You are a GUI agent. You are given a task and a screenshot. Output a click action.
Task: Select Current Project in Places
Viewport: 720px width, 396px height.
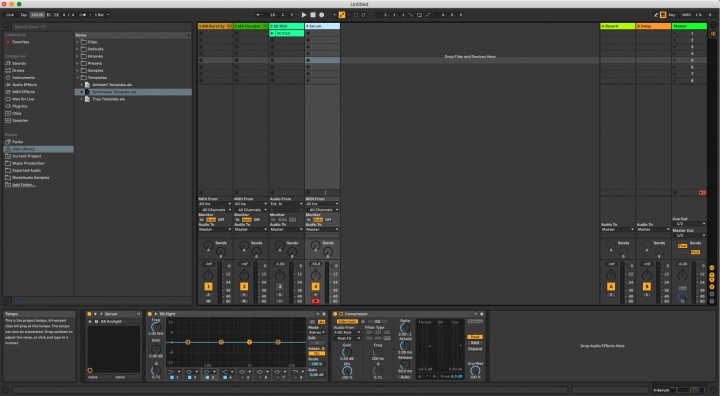[x=26, y=156]
